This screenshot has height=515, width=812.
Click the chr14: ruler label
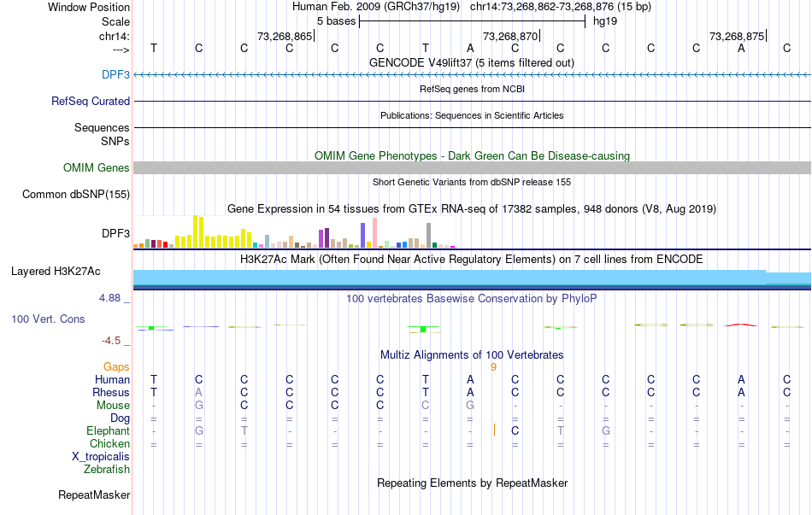114,36
